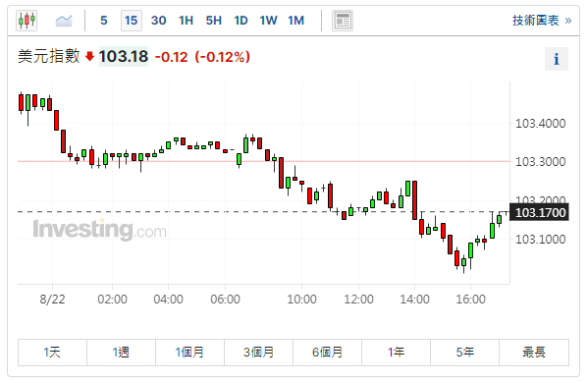
Task: Show the 5年 time range
Action: coord(465,353)
